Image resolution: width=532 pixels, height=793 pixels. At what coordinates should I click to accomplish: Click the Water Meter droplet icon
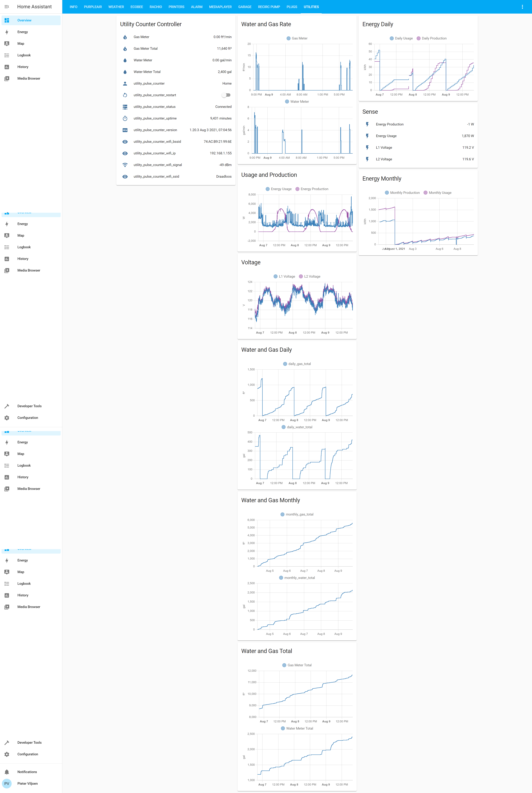click(125, 60)
